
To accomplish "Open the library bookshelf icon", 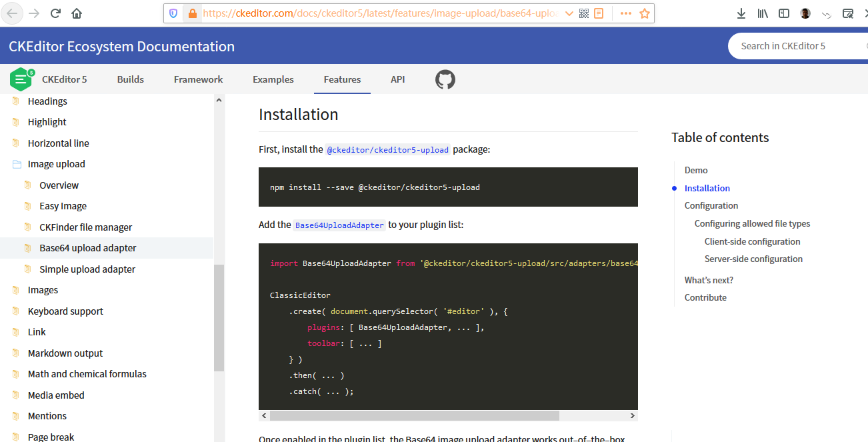I will tap(763, 13).
